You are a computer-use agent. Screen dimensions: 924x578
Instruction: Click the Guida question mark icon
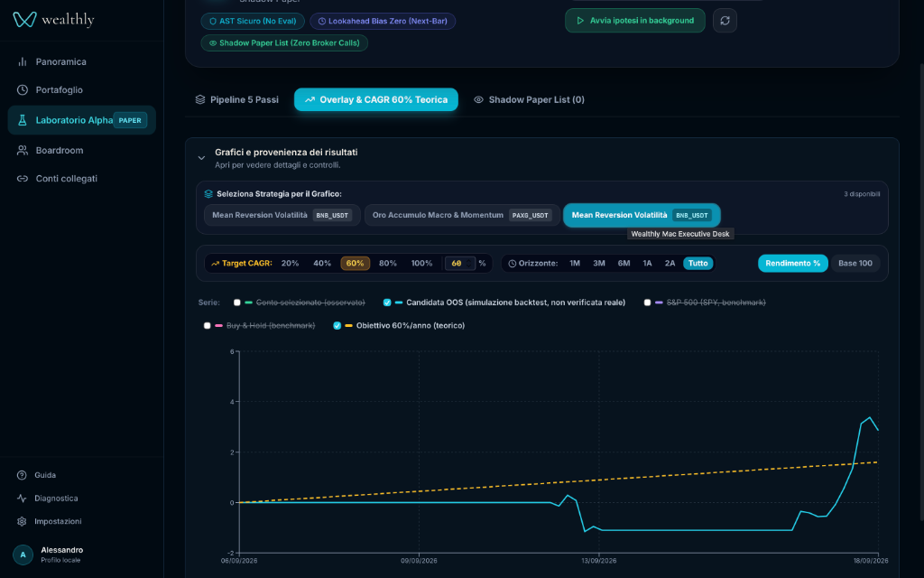(22, 475)
